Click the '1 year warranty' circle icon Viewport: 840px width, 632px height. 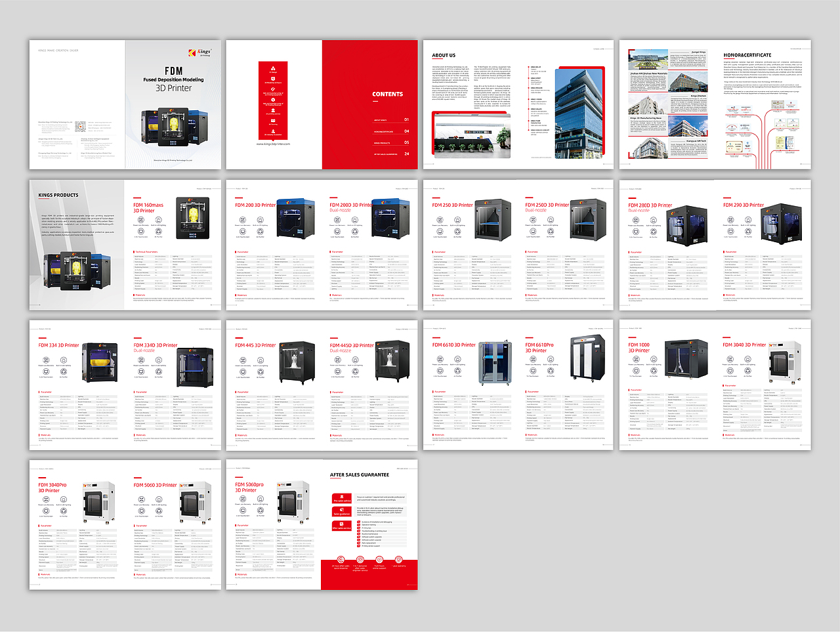click(x=399, y=560)
